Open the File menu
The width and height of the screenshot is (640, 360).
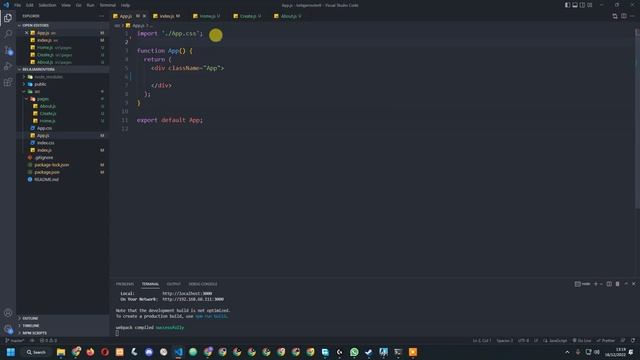[x=18, y=5]
